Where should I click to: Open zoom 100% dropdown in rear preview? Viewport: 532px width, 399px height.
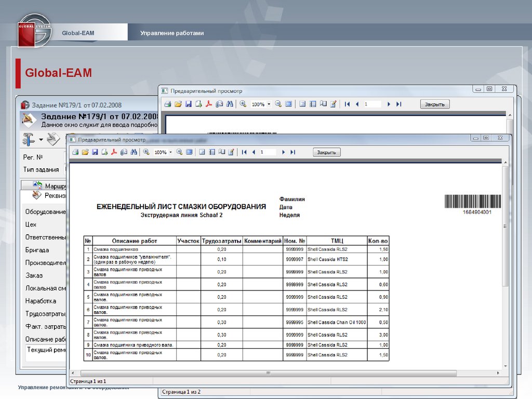269,104
